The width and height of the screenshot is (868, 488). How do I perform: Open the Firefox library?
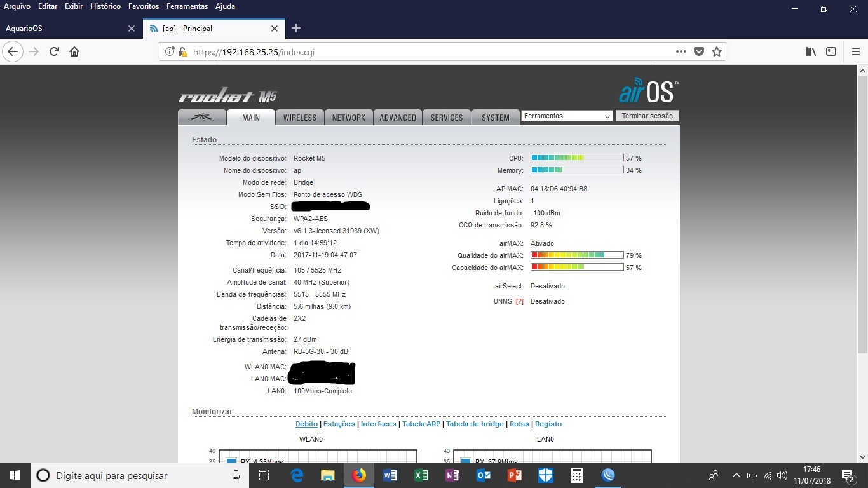[811, 52]
